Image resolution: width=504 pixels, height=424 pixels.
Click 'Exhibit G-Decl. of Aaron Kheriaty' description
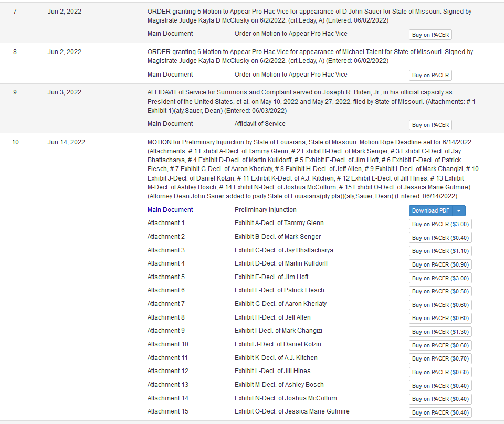(280, 304)
